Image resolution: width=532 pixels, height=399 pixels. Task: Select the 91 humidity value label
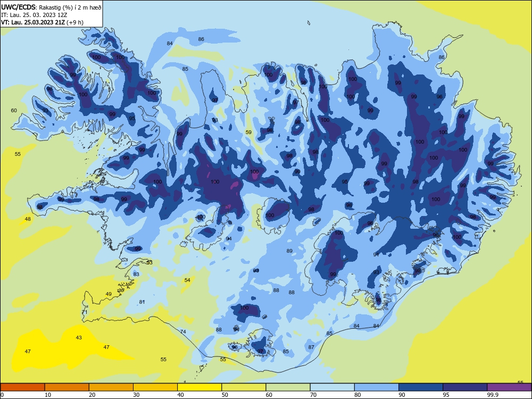pyautogui.click(x=376, y=254)
